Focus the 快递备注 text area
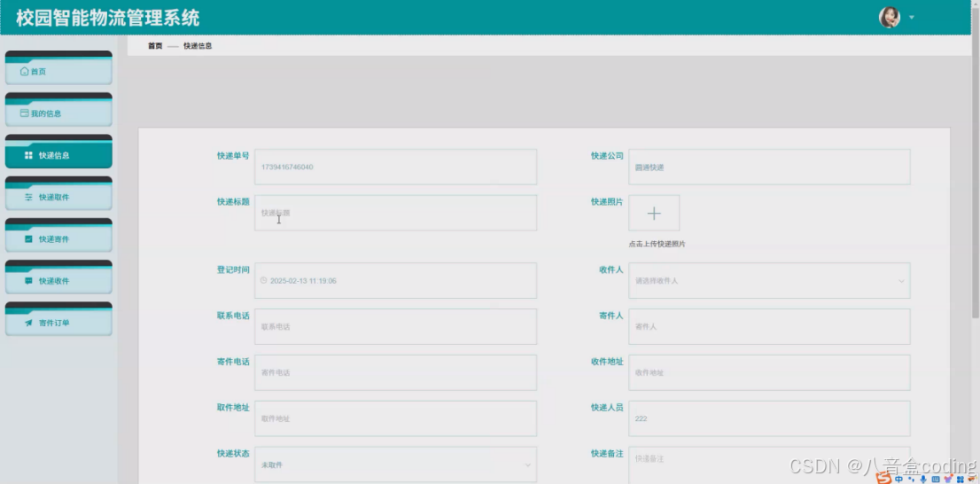Image resolution: width=980 pixels, height=484 pixels. point(769,464)
